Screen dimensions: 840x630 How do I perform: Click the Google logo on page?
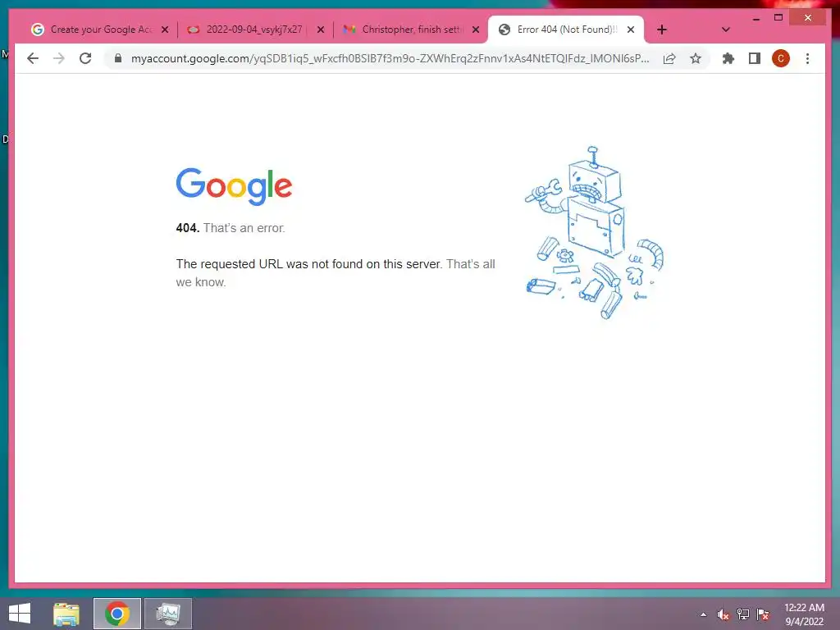(x=234, y=186)
